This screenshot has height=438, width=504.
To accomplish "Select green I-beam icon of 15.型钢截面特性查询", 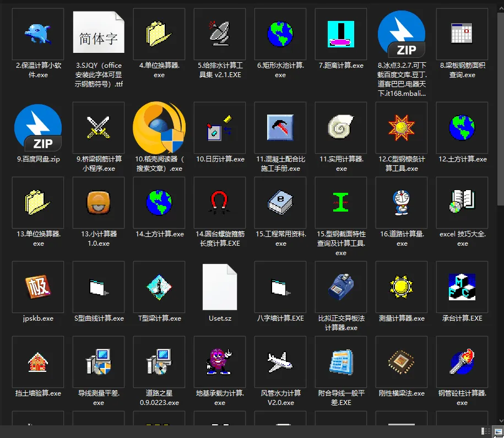I will [341, 202].
